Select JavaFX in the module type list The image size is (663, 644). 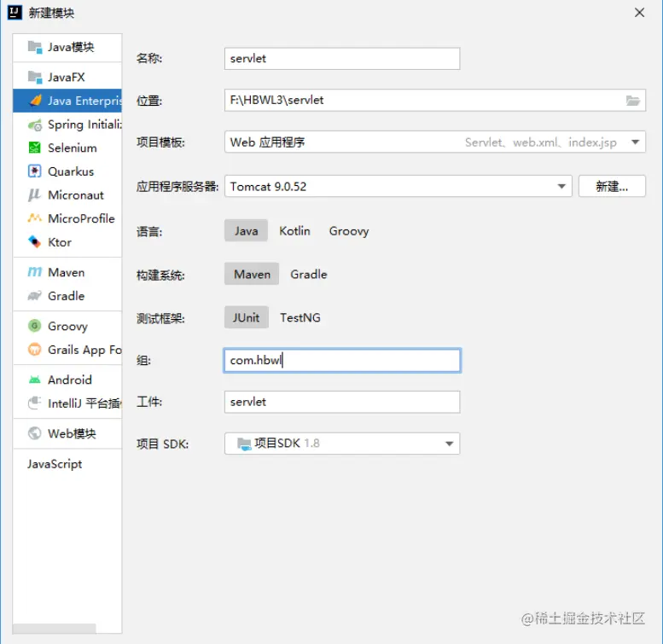67,78
